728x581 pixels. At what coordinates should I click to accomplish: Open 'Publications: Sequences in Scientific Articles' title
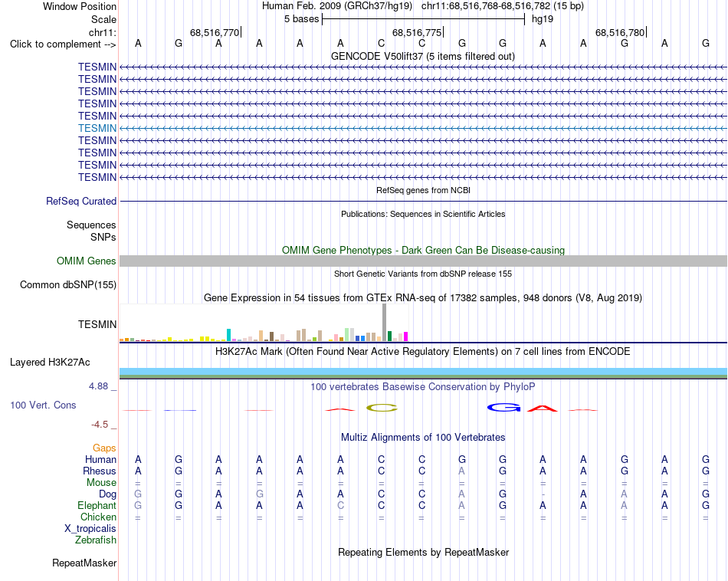pos(423,214)
